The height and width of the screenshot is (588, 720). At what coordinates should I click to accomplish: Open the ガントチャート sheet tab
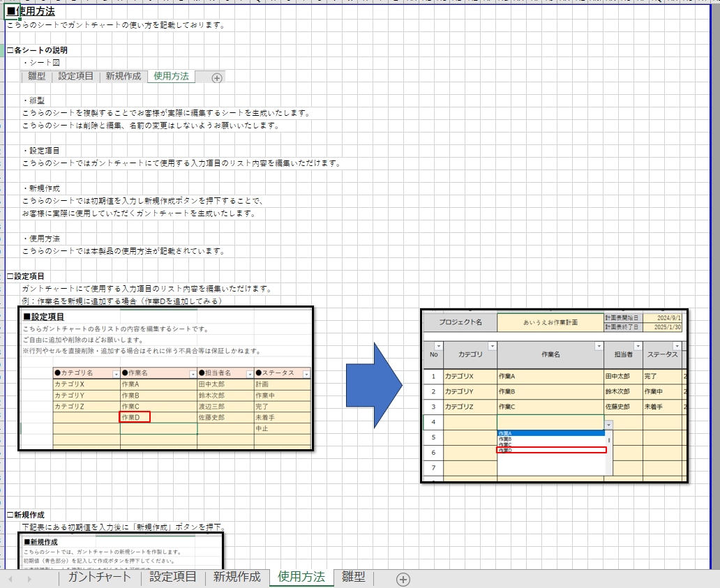pos(99,577)
